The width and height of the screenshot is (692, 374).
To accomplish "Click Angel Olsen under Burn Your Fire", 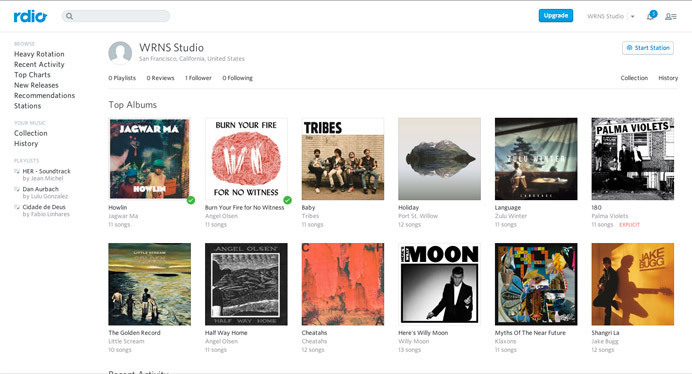I will tap(221, 216).
